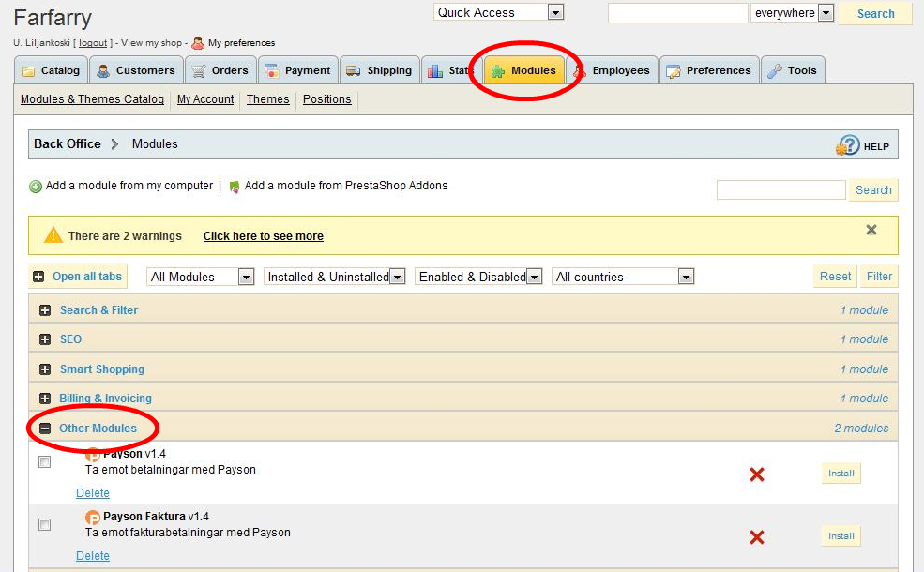Click the Filter button

879,277
